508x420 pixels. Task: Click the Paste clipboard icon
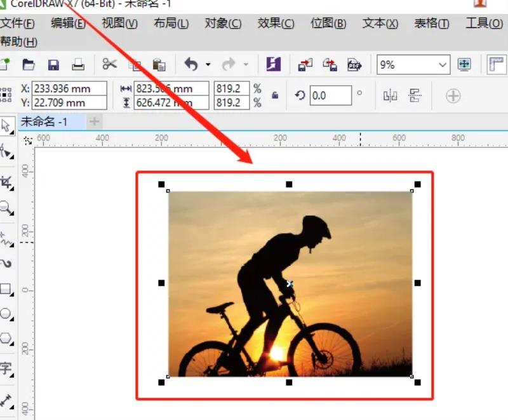[x=159, y=65]
